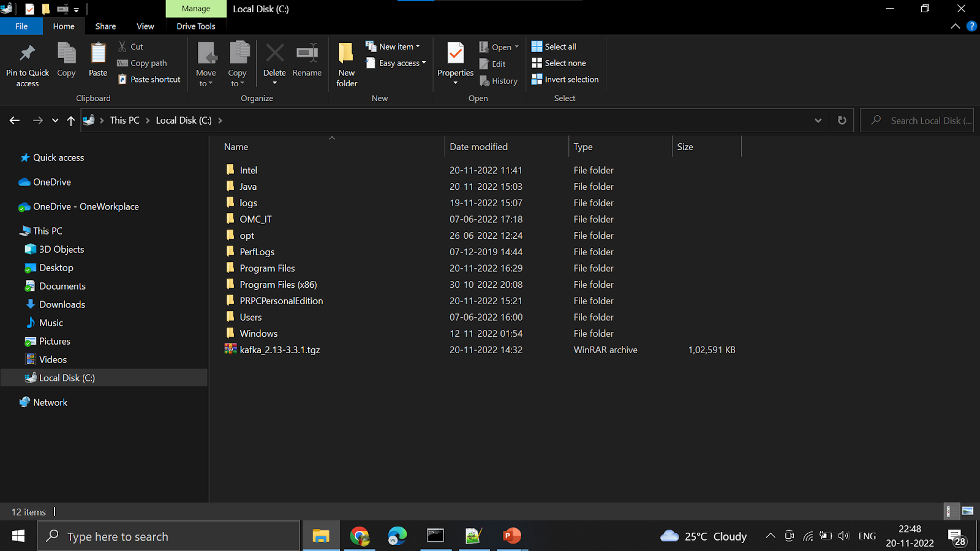
Task: Open Microsoft Edge from taskbar
Action: [398, 536]
